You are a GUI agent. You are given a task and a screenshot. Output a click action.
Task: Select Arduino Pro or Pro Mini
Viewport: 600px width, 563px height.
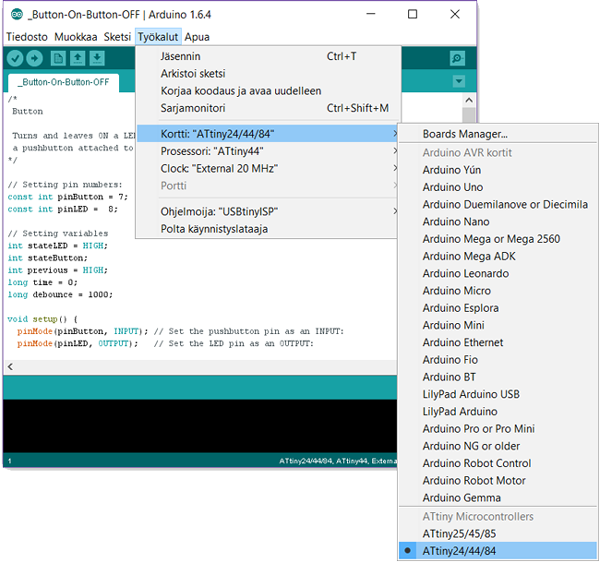tap(498, 429)
